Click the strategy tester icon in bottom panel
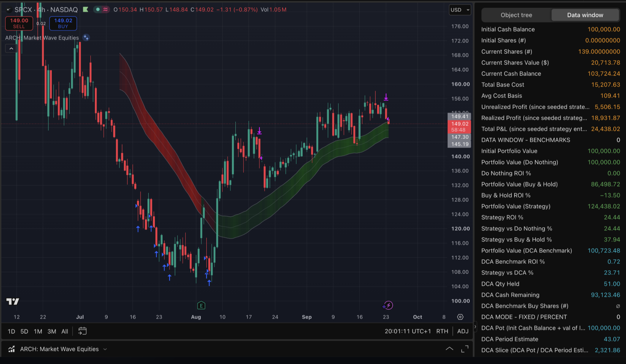626x364 pixels. point(12,349)
